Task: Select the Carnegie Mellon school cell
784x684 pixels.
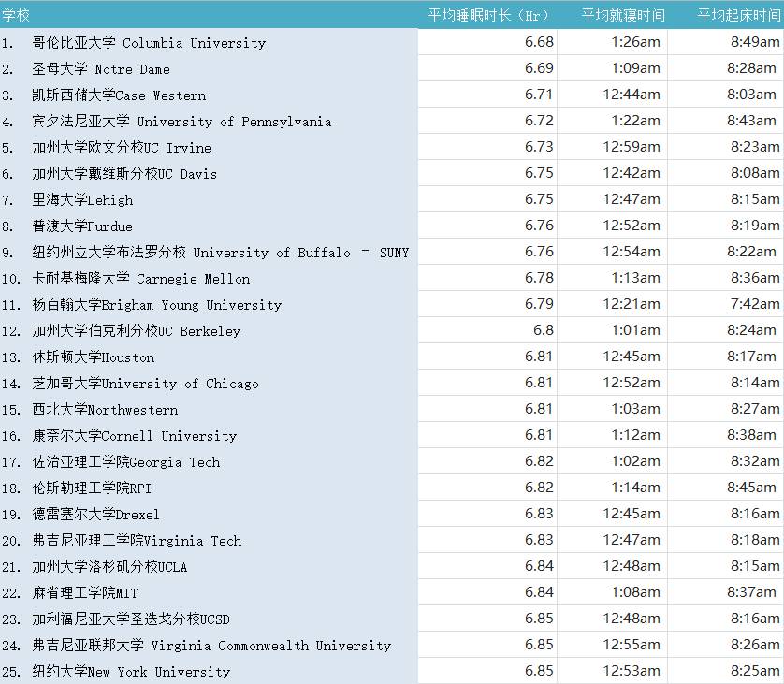Action: 141,278
